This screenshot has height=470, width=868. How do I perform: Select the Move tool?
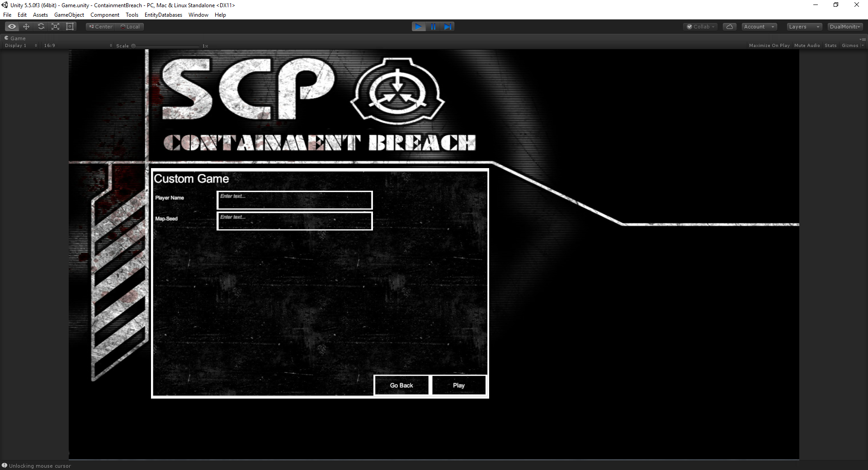pyautogui.click(x=26, y=27)
